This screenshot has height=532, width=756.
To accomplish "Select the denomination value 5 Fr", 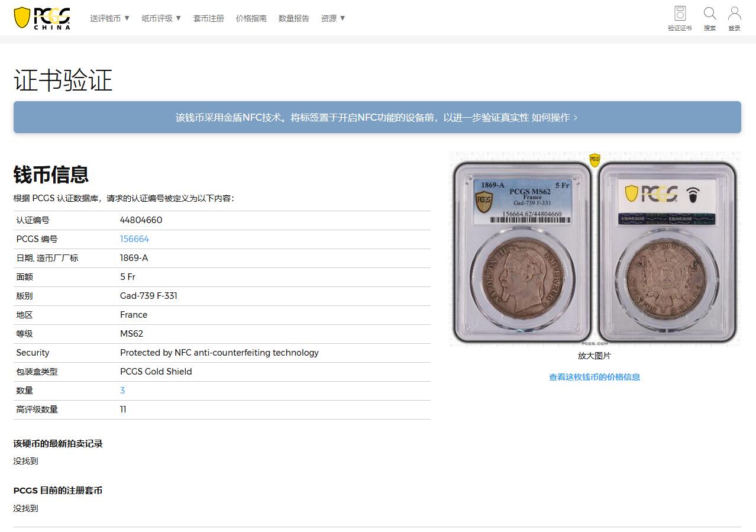I will point(128,277).
